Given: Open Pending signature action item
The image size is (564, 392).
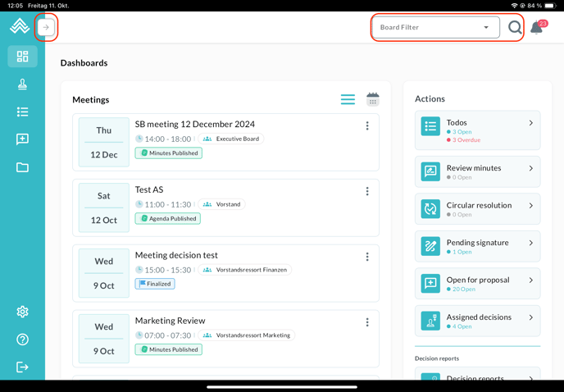Looking at the screenshot, I should [477, 247].
